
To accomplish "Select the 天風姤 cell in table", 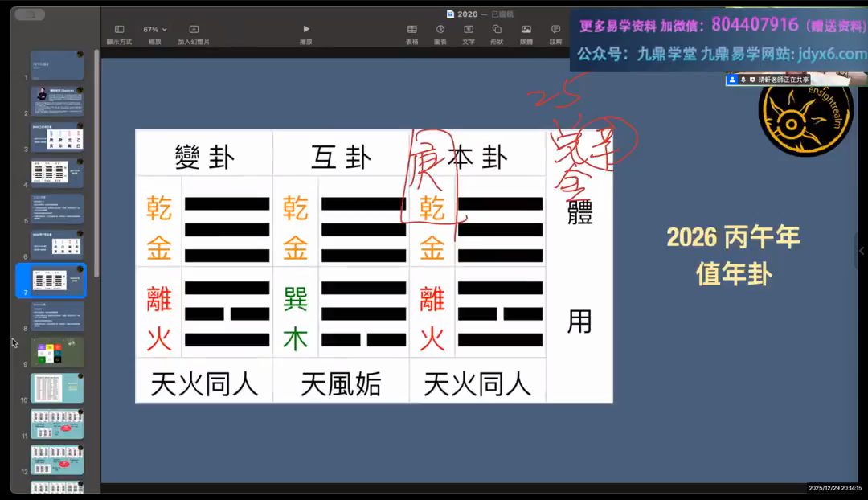I will (341, 384).
